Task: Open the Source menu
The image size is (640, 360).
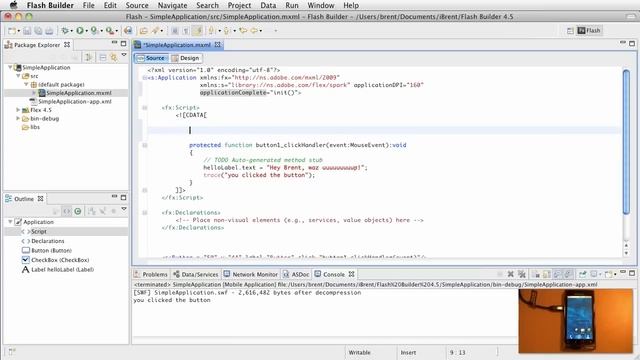Action: pyautogui.click(x=137, y=5)
